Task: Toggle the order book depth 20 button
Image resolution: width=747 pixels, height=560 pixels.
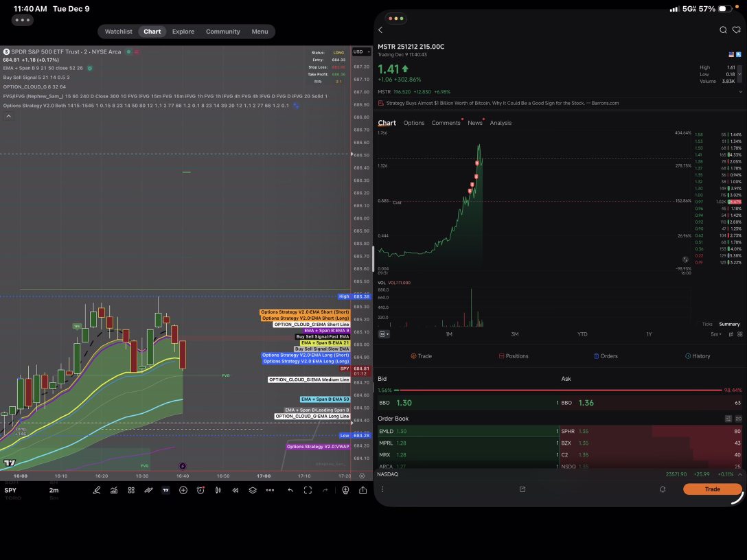Action: click(739, 419)
